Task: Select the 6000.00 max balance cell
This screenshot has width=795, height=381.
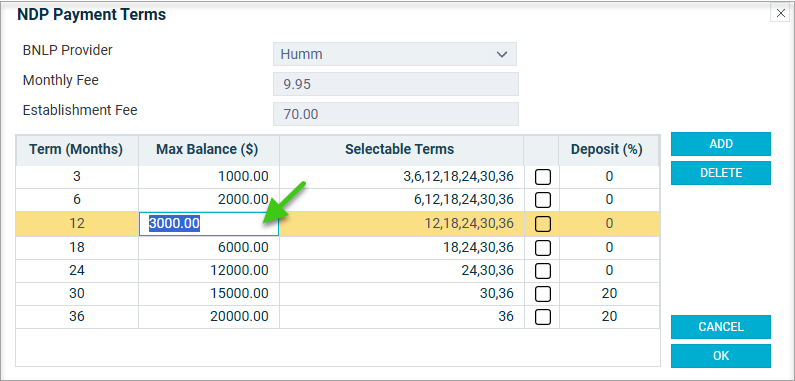Action: pyautogui.click(x=208, y=248)
